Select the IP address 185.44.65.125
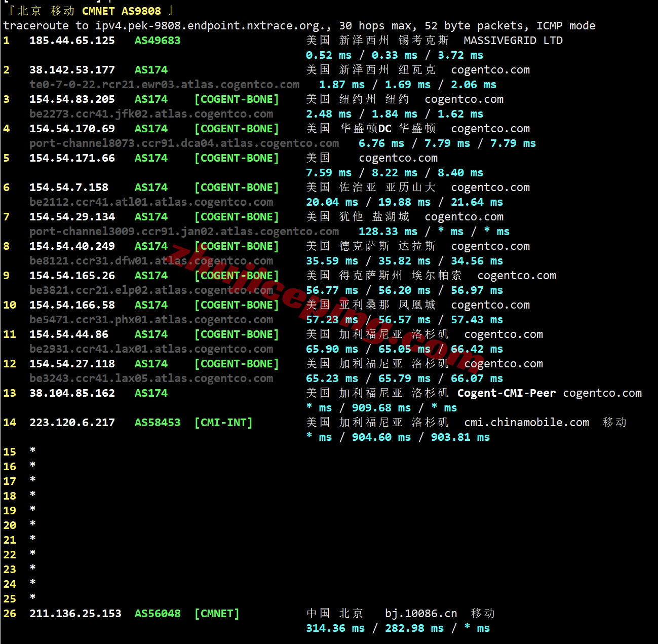This screenshot has width=658, height=644. click(72, 41)
